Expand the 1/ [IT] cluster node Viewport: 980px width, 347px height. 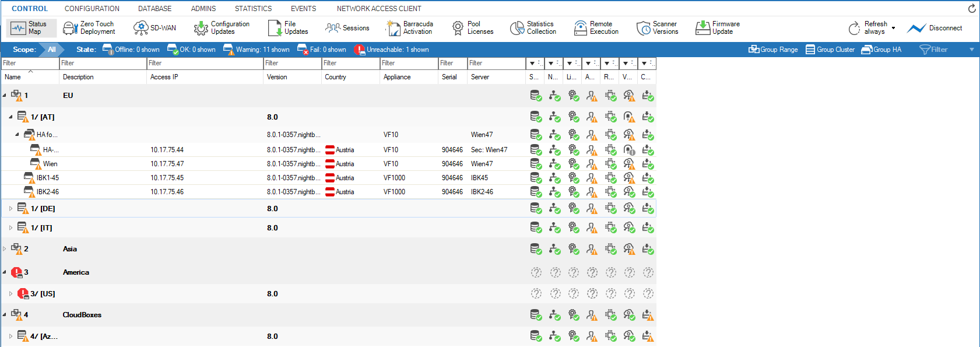pos(10,227)
